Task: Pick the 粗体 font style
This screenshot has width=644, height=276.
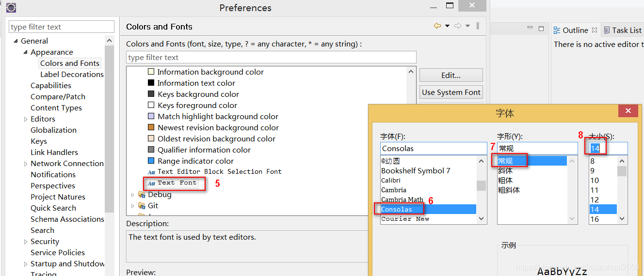Action: [505, 180]
